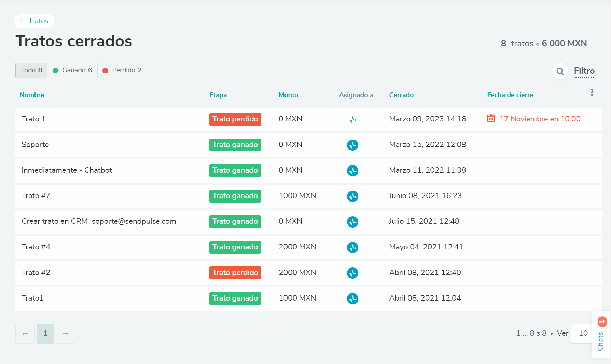
Task: Click closed date Marzo 09, 2023 14:16
Action: point(428,119)
